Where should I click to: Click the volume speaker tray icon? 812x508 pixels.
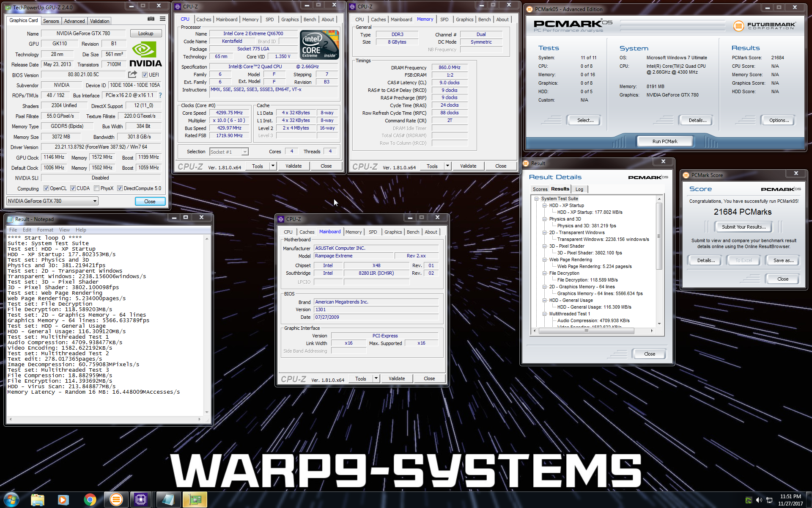[x=759, y=500]
